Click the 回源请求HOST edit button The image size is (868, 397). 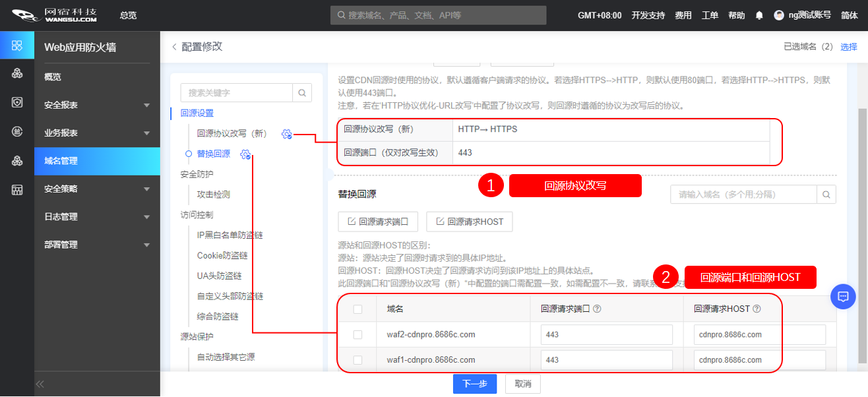[469, 222]
